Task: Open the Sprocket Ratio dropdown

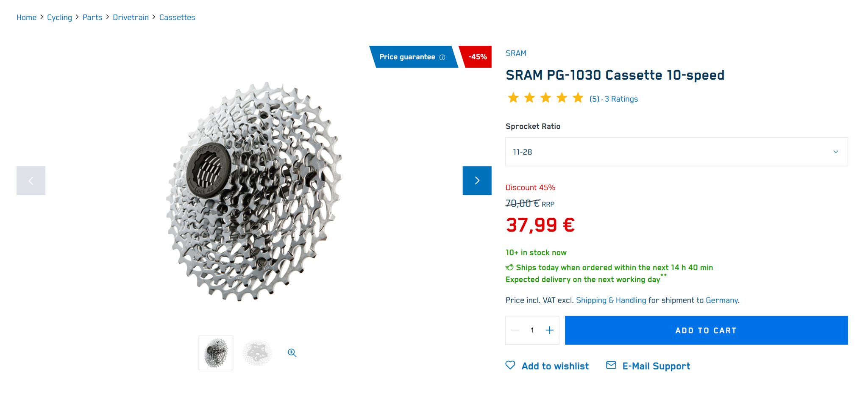Action: [x=676, y=152]
